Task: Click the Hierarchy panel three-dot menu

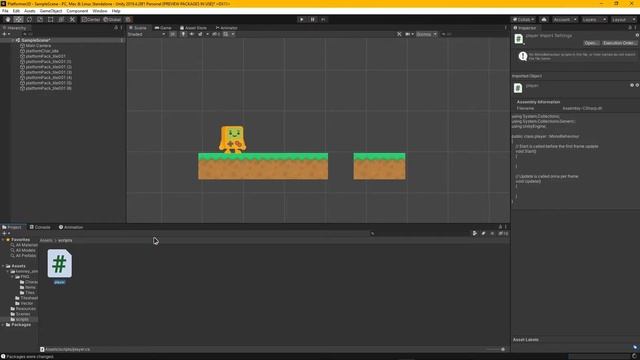Action: 121,28
